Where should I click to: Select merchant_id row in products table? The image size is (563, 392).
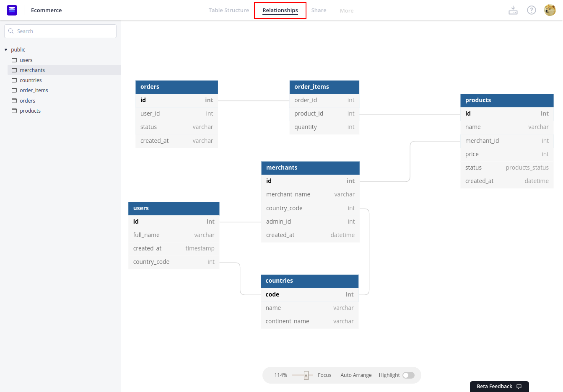(507, 141)
